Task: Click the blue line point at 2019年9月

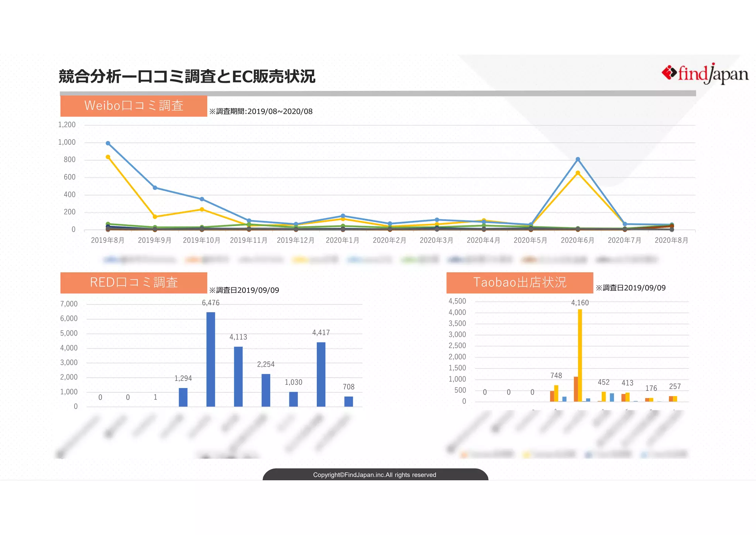Action: point(155,188)
